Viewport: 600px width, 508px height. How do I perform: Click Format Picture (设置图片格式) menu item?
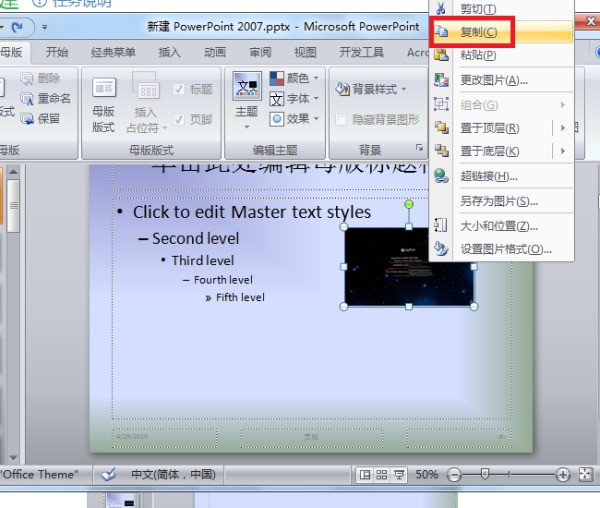[505, 249]
